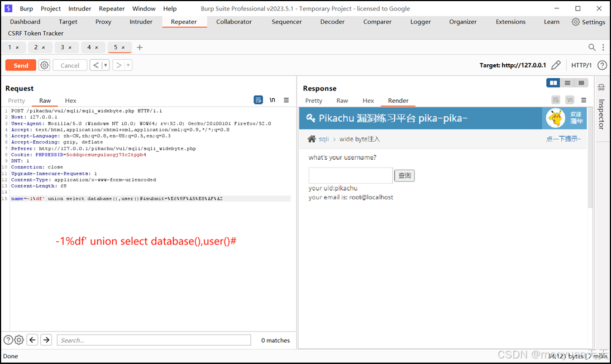The width and height of the screenshot is (611, 364).
Task: Open search settings gear icon
Action: (x=18, y=340)
